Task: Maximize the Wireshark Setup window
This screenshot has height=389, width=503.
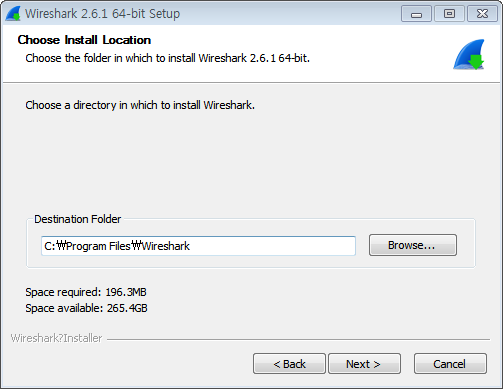Action: point(449,14)
